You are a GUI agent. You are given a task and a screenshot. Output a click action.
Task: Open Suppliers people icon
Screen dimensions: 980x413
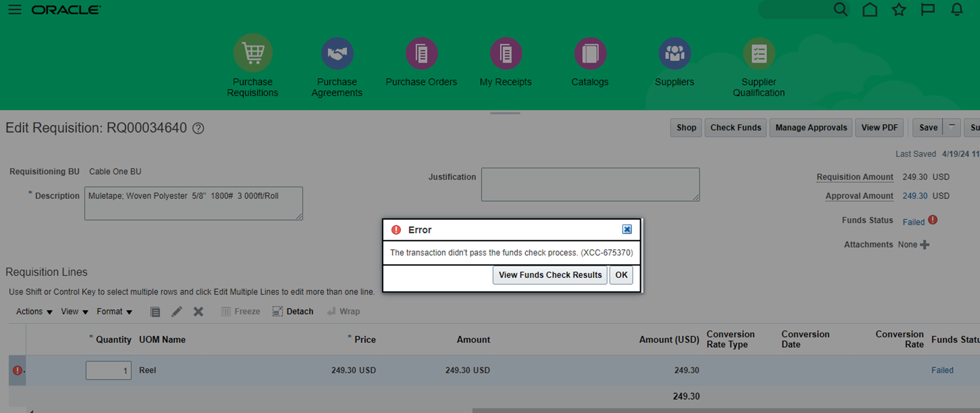(674, 53)
